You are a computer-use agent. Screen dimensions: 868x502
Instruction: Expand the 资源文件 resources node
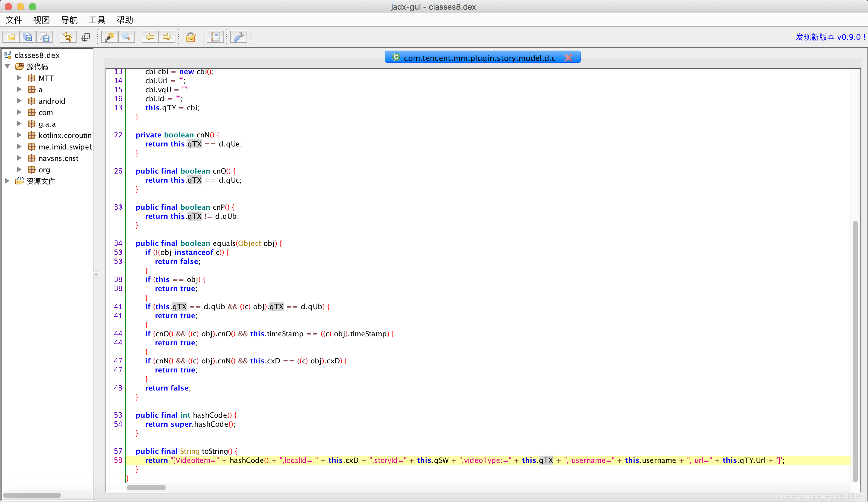tap(7, 181)
